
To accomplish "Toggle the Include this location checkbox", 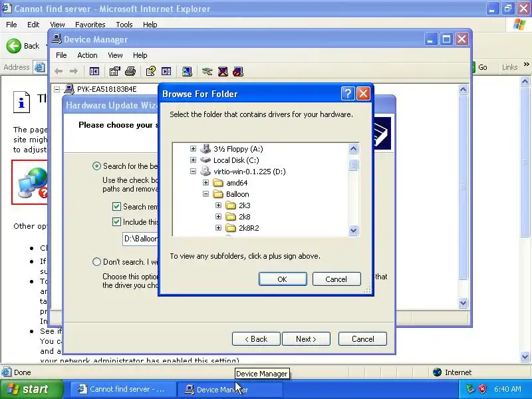I will pos(116,221).
